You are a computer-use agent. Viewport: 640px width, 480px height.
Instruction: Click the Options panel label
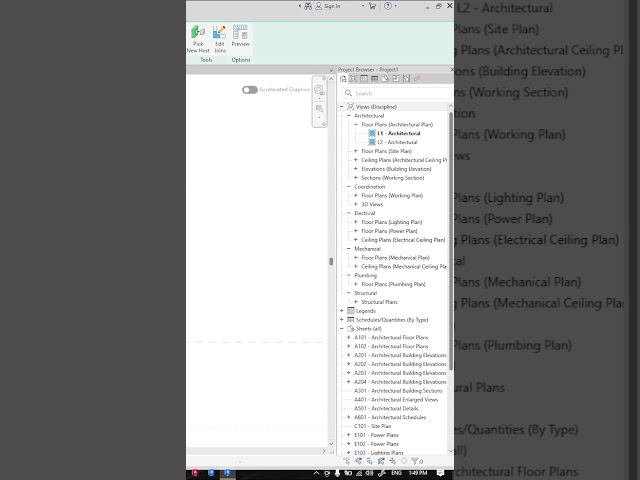coord(241,60)
